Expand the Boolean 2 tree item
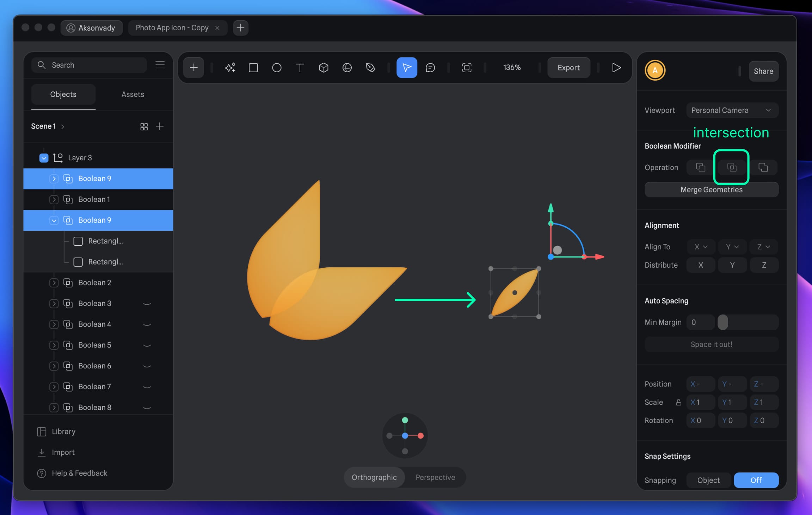Viewport: 812px width, 515px height. pyautogui.click(x=54, y=283)
